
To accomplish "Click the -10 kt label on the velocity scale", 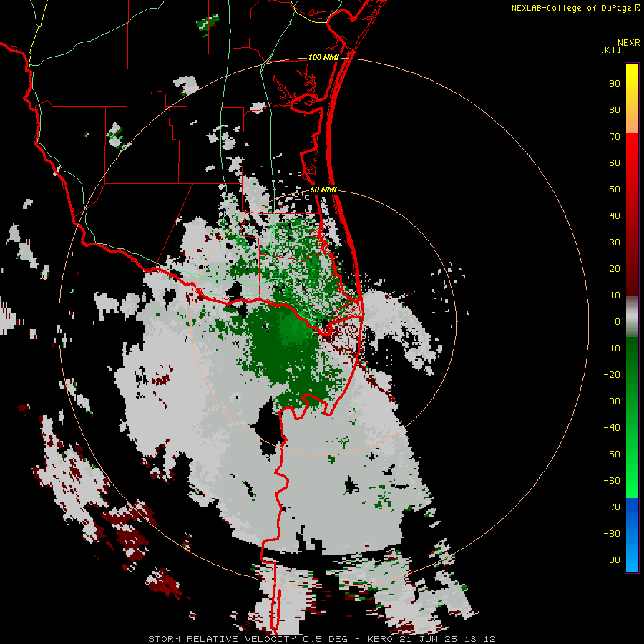I will pos(612,348).
